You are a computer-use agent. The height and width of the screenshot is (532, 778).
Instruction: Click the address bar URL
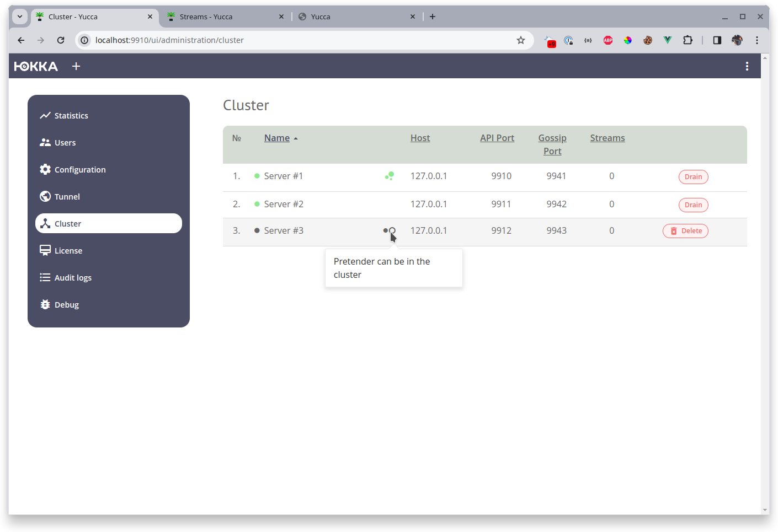(x=169, y=40)
